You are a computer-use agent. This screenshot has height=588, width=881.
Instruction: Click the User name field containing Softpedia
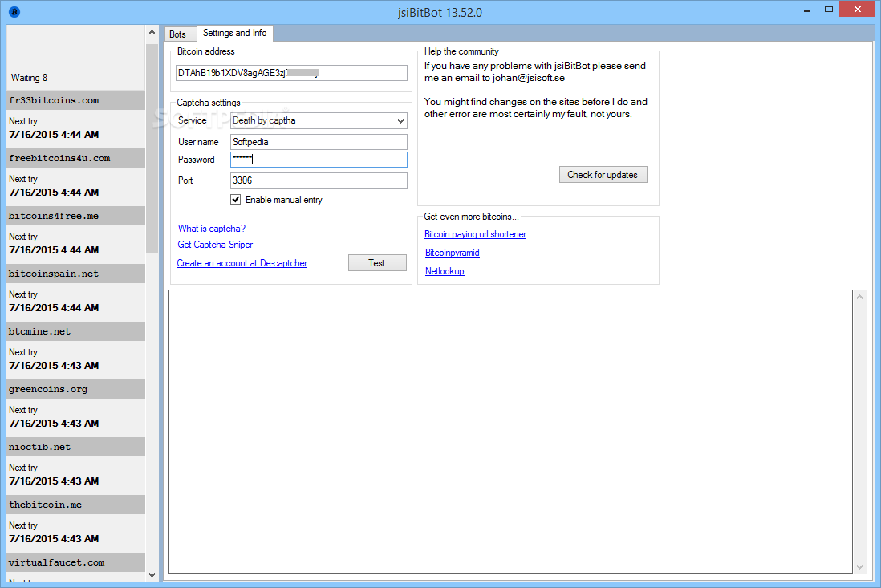click(319, 142)
